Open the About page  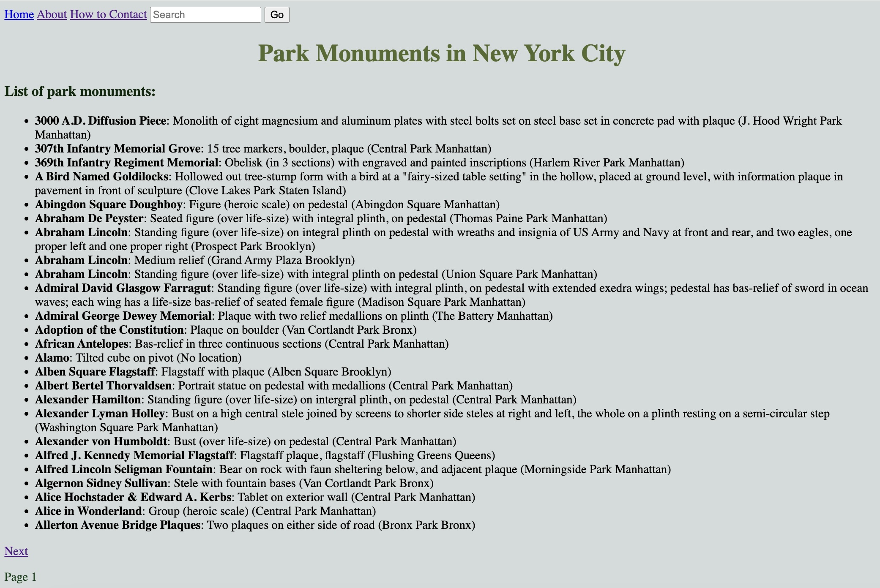point(52,14)
